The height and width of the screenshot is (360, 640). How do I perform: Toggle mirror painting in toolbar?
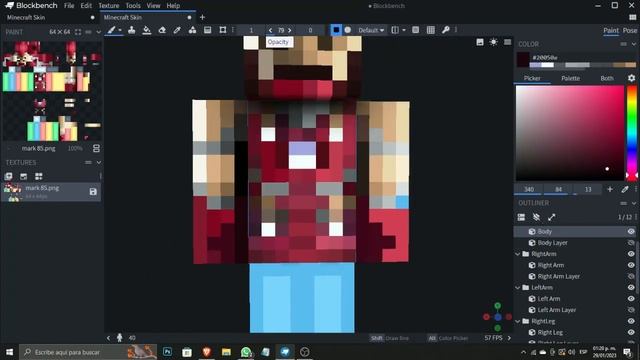(x=395, y=30)
